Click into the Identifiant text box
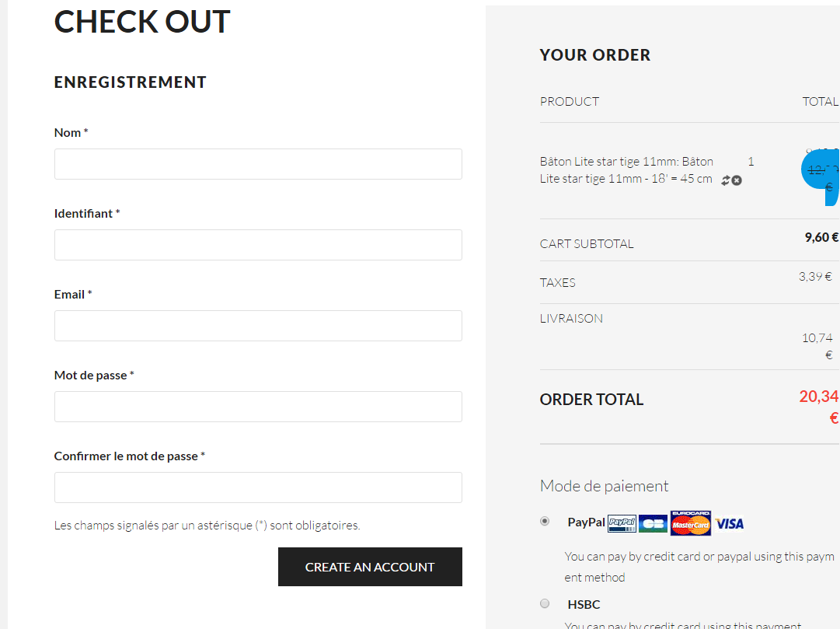Viewport: 840px width, 629px height. tap(258, 245)
